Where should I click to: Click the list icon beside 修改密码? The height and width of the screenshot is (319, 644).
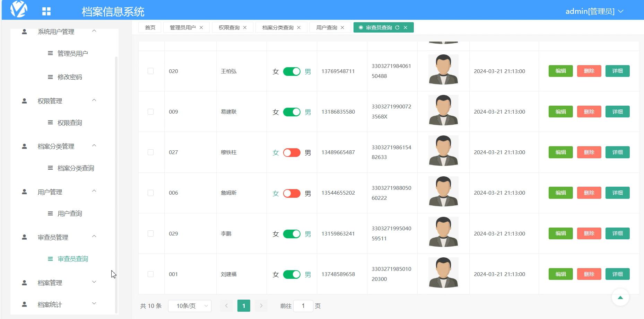[50, 77]
